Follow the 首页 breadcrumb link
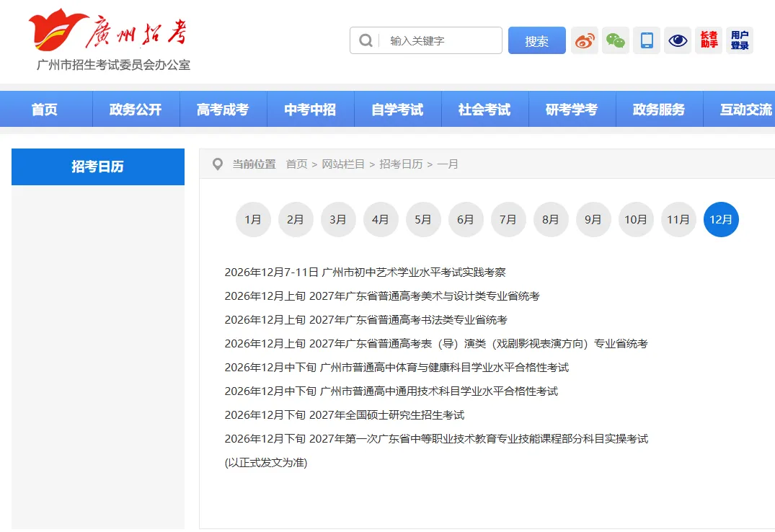775x532 pixels. click(x=296, y=164)
